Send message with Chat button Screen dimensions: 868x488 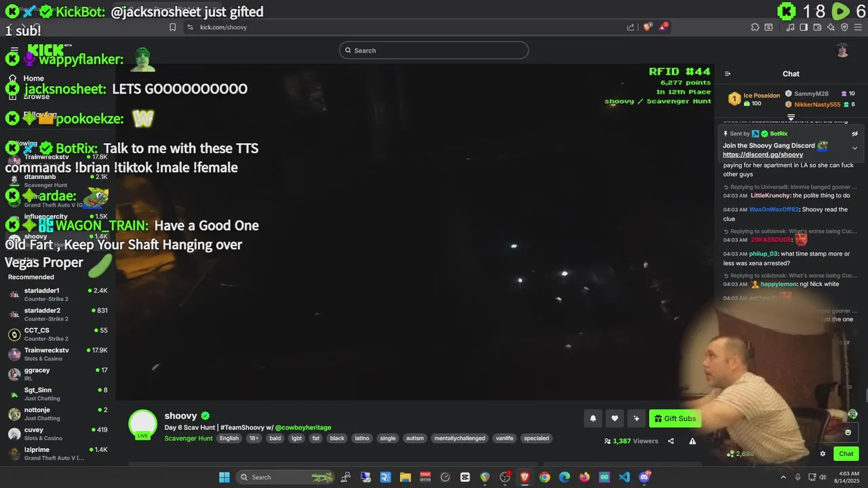pos(846,454)
